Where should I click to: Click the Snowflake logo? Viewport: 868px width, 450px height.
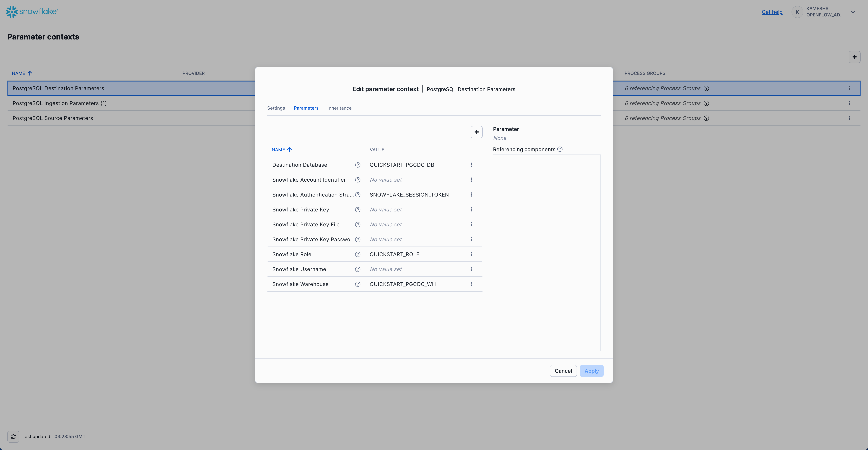click(x=32, y=12)
